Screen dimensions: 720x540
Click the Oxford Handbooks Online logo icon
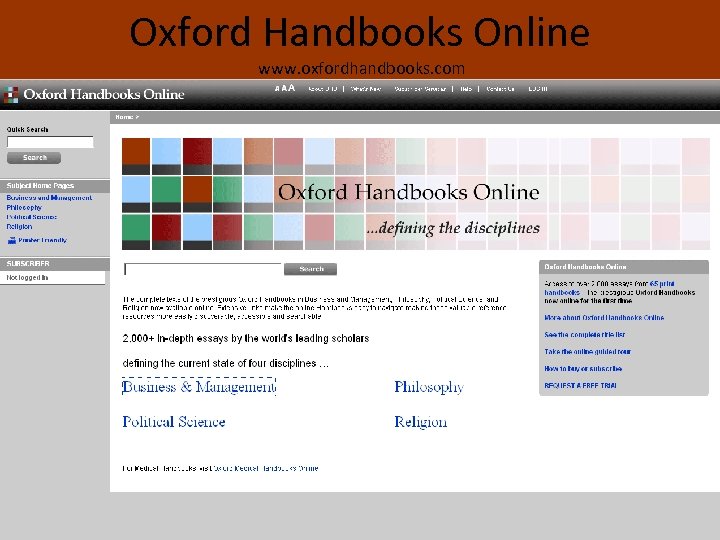point(11,94)
